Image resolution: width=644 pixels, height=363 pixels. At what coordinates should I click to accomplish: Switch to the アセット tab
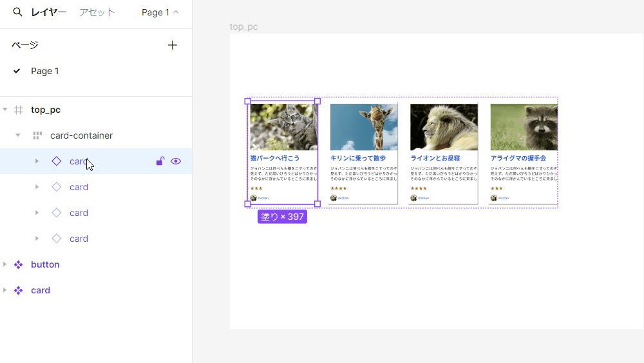(97, 12)
